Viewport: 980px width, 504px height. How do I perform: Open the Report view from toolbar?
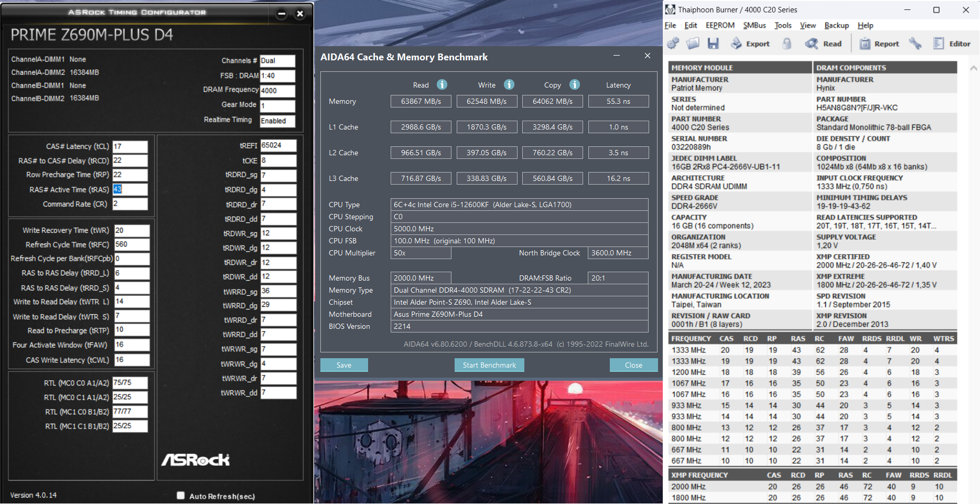pos(879,44)
